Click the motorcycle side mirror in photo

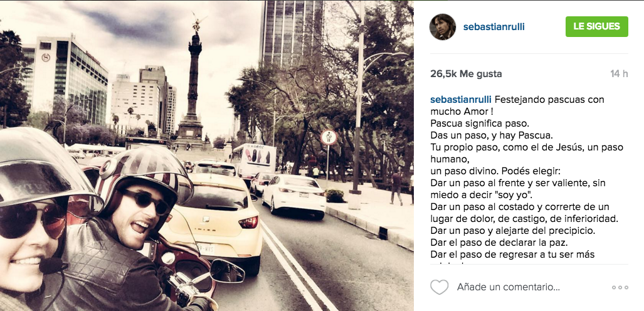[x=226, y=271]
